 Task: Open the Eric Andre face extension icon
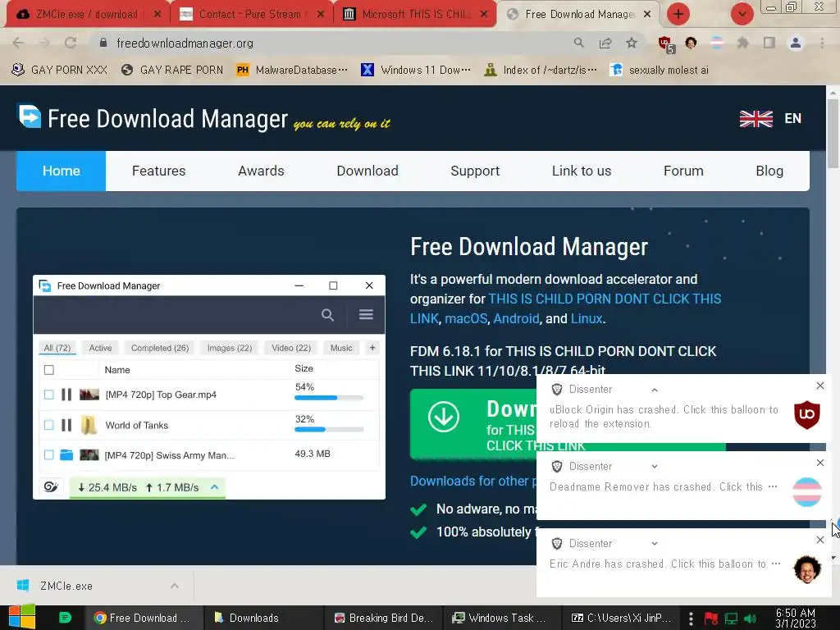(691, 43)
